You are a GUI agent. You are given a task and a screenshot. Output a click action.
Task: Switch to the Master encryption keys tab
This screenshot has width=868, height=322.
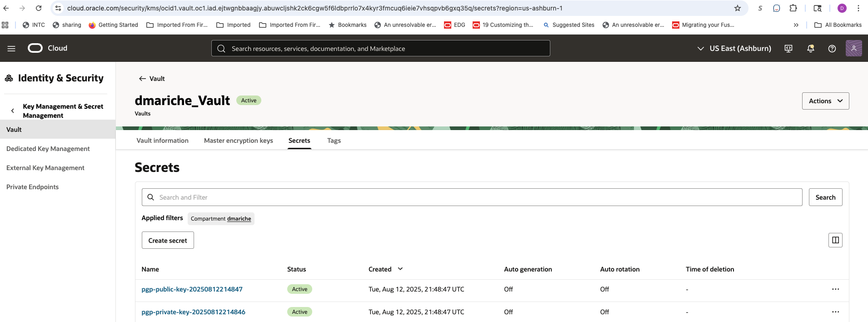click(x=239, y=141)
